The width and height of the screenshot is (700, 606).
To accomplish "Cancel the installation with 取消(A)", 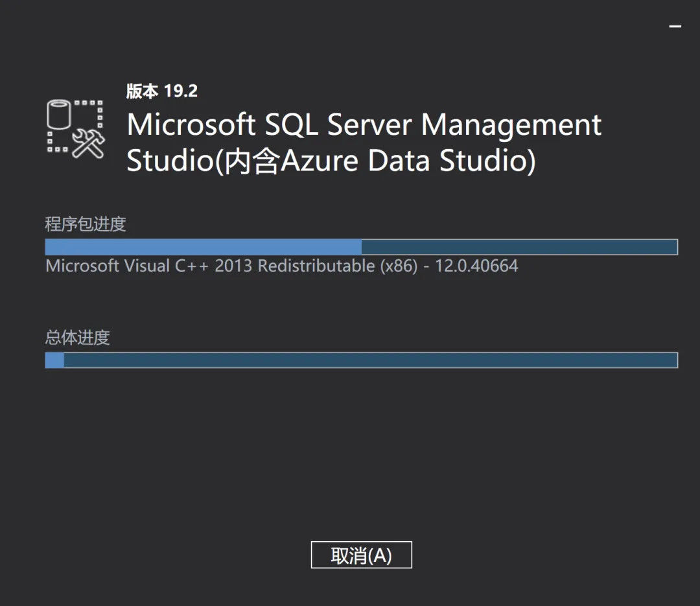I will tap(361, 555).
